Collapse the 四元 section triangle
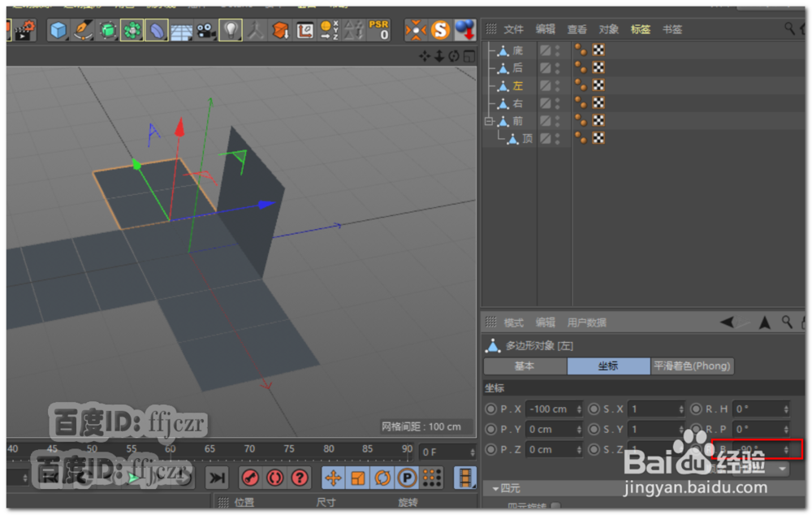The image size is (812, 515). 495,488
